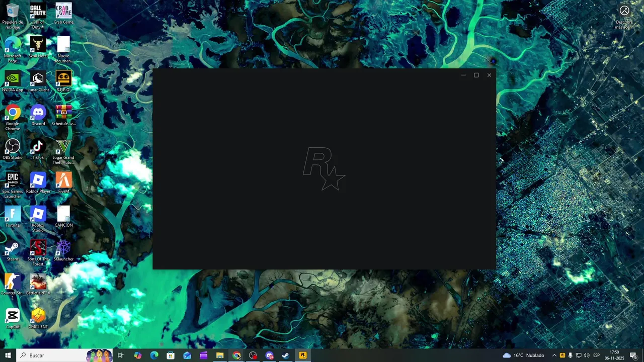Close the Rockstar launcher window
The height and width of the screenshot is (362, 644).
pos(489,75)
